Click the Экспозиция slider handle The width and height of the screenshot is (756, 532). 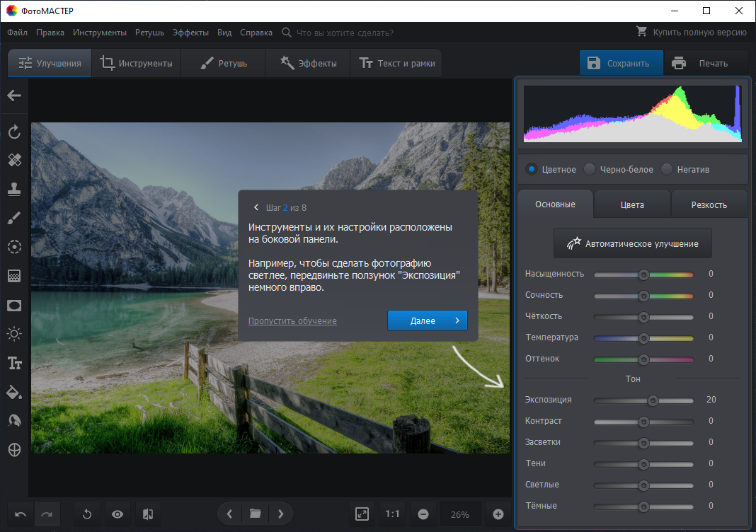[x=653, y=400]
